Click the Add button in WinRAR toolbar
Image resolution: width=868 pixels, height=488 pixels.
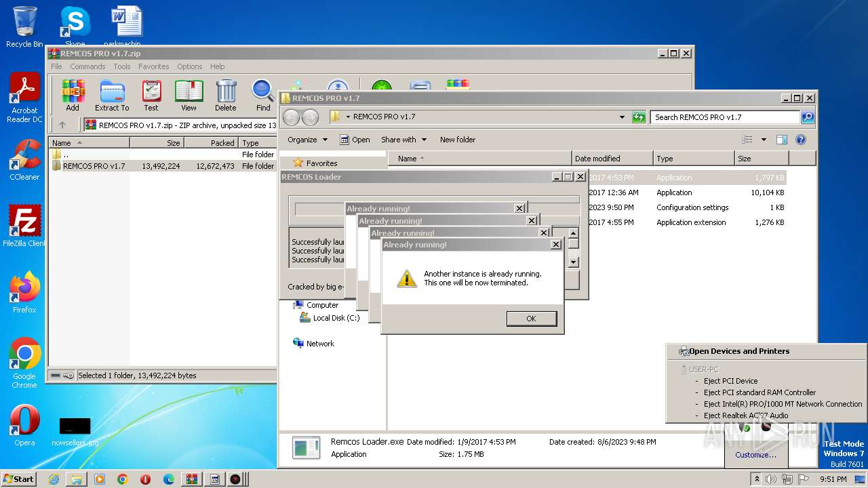[x=73, y=96]
